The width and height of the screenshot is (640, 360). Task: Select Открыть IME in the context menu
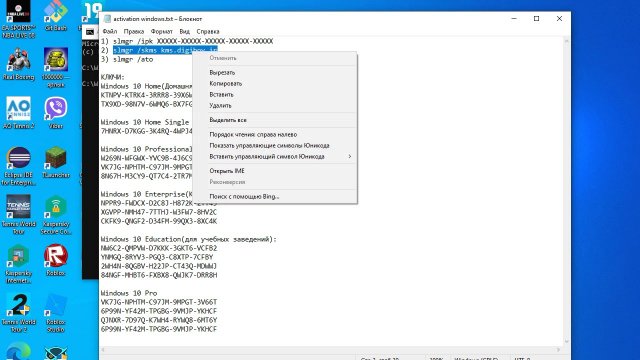[x=275, y=171]
